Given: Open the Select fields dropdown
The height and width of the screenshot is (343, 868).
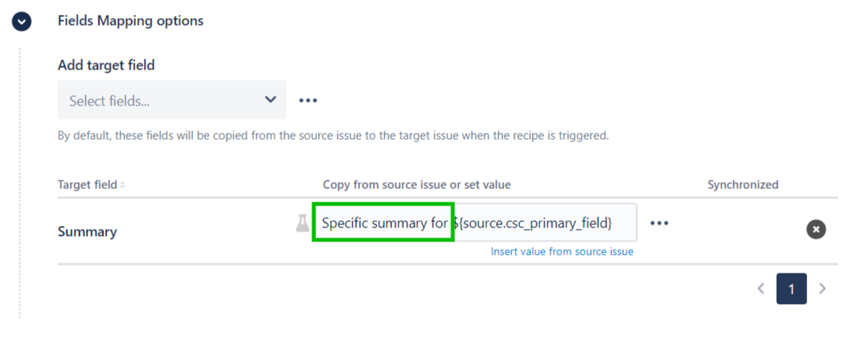Looking at the screenshot, I should pyautogui.click(x=172, y=100).
